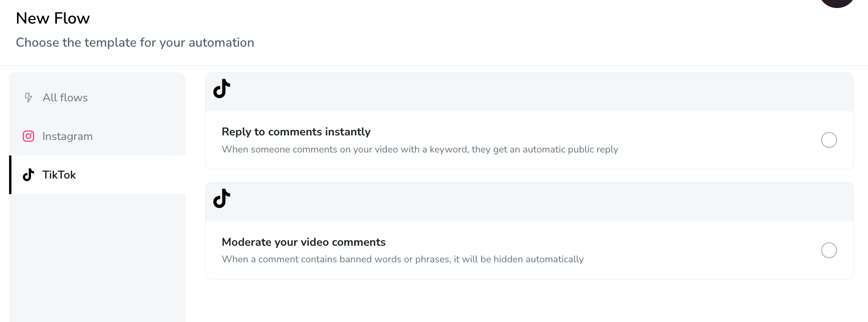Screen dimensions: 868x322
Task: Select the Reply to comments instantly radio button
Action: [829, 140]
